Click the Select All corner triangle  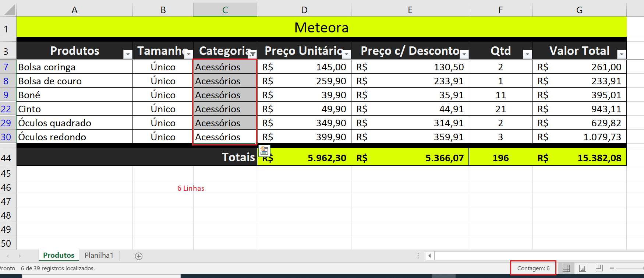(10, 10)
